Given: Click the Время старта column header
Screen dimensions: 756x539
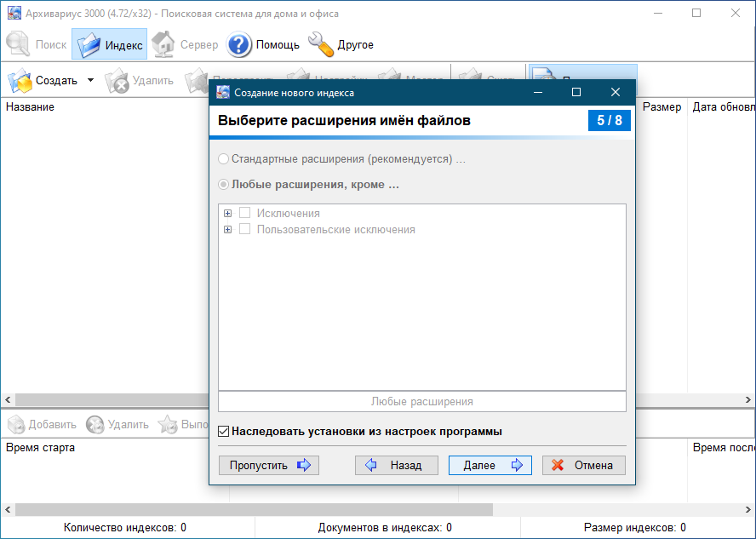Looking at the screenshot, I should 40,447.
